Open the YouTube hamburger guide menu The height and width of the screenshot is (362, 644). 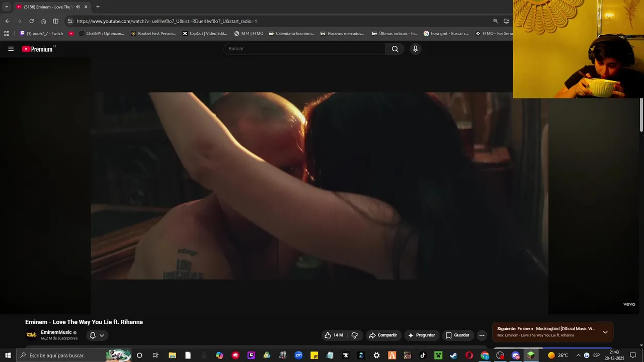click(x=11, y=49)
